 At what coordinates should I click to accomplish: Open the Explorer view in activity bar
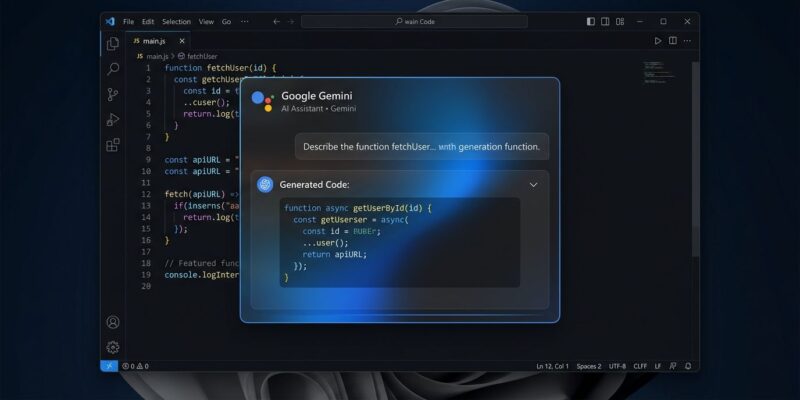coord(113,44)
